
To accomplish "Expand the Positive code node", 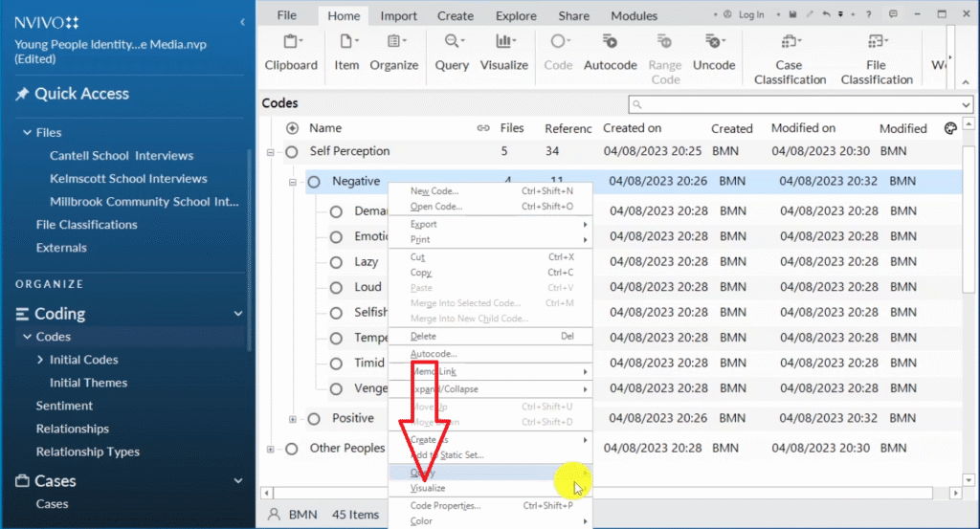I will (x=293, y=419).
